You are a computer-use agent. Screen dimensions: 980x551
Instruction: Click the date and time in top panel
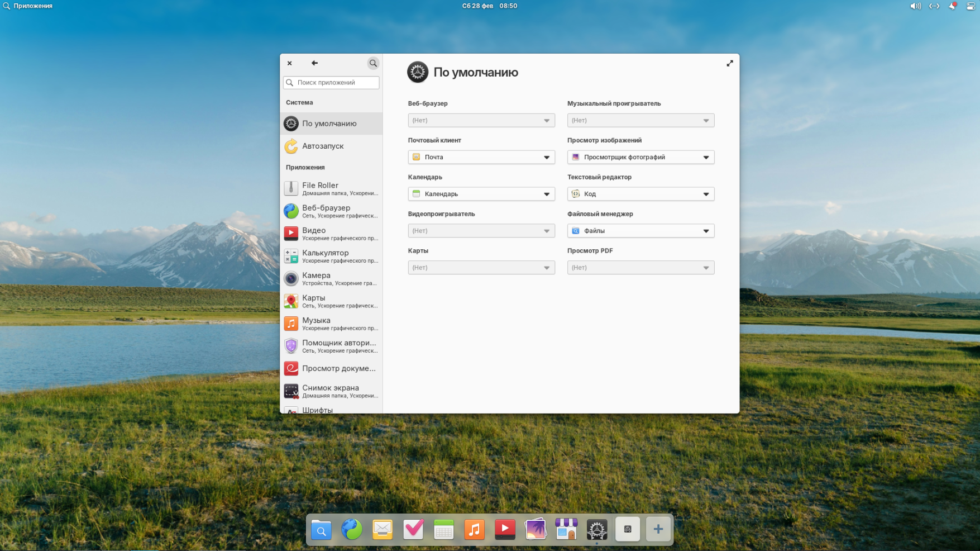pos(489,6)
